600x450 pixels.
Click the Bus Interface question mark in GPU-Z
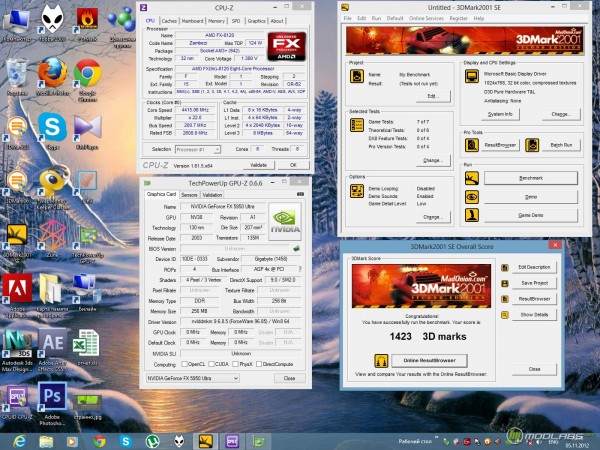[300, 269]
